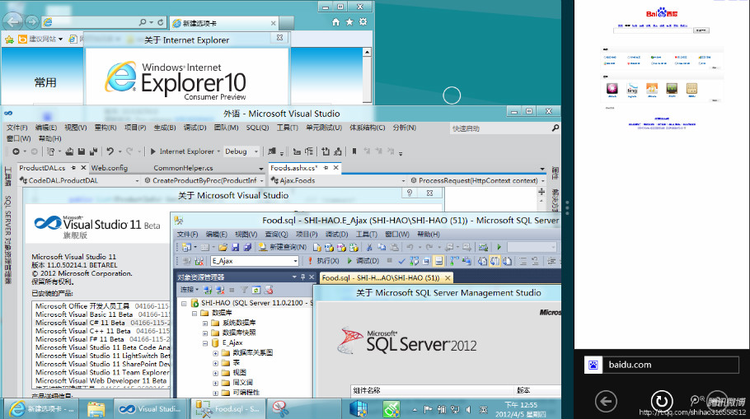Image resolution: width=750 pixels, height=419 pixels.
Task: Expand 视图 folder under E_Ajax
Action: [215, 373]
